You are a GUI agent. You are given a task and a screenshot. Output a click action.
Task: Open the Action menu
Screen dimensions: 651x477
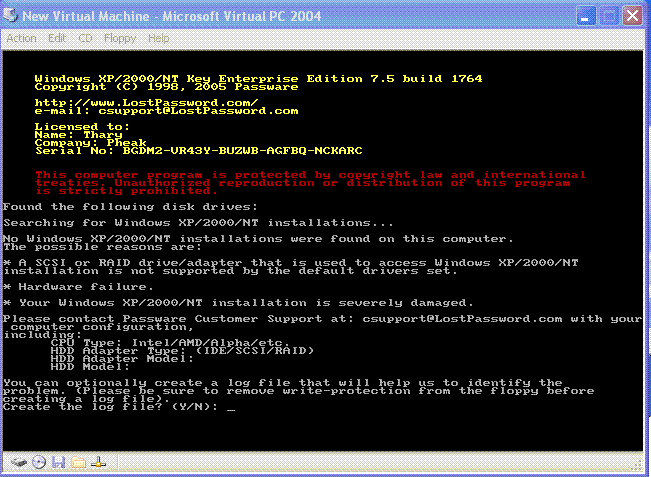coord(22,38)
